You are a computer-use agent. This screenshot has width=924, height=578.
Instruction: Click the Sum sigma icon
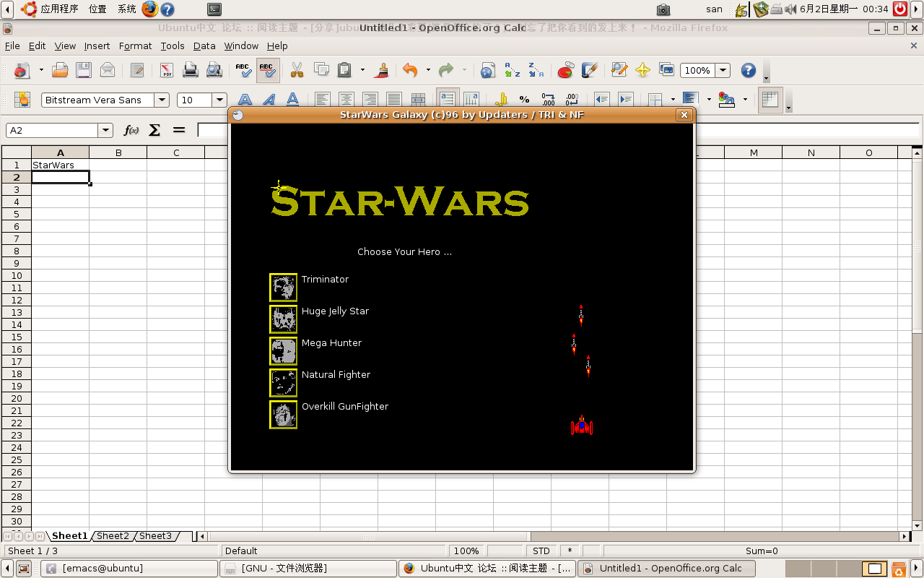154,130
